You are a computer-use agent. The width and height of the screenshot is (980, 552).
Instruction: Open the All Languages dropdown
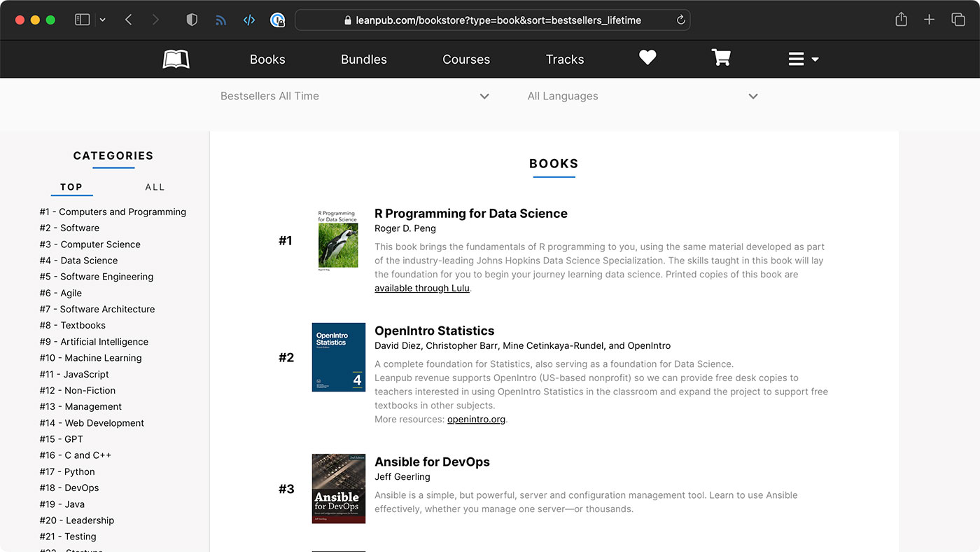pos(643,96)
